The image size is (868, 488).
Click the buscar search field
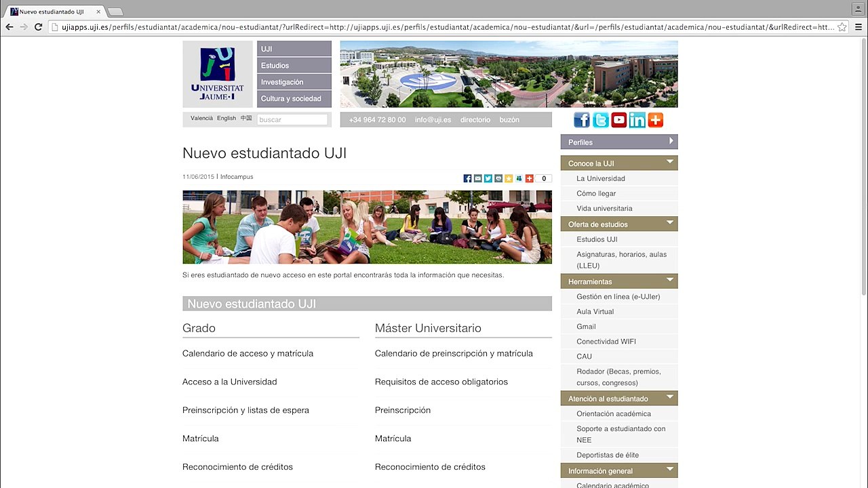(x=292, y=119)
